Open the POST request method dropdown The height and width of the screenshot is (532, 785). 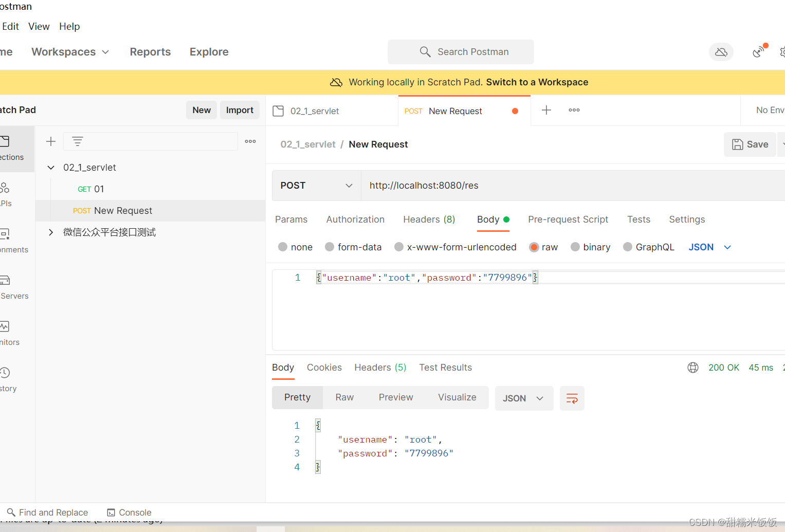(x=316, y=186)
